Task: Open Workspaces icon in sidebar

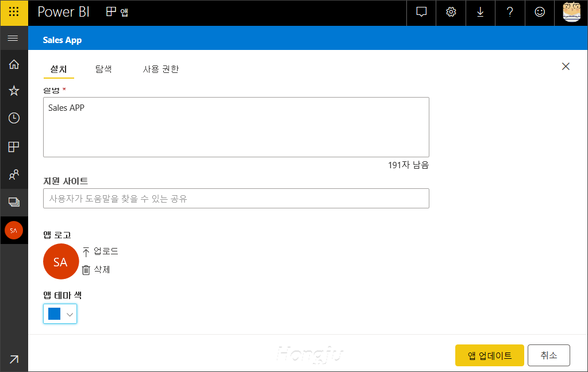Action: click(x=14, y=202)
